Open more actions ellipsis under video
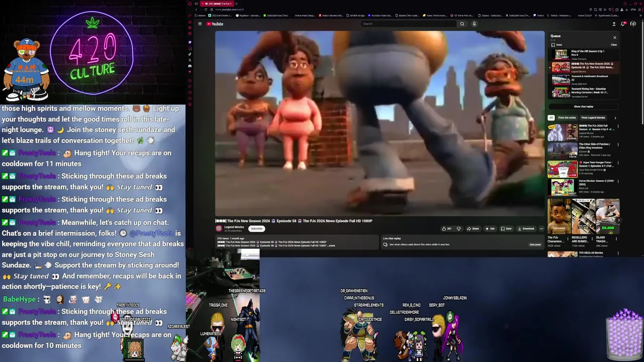 click(541, 229)
